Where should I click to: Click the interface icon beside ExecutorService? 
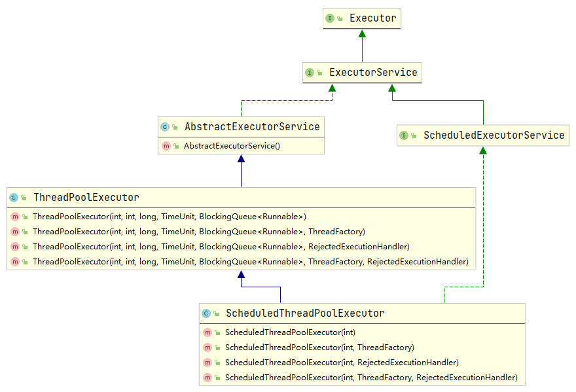point(310,73)
